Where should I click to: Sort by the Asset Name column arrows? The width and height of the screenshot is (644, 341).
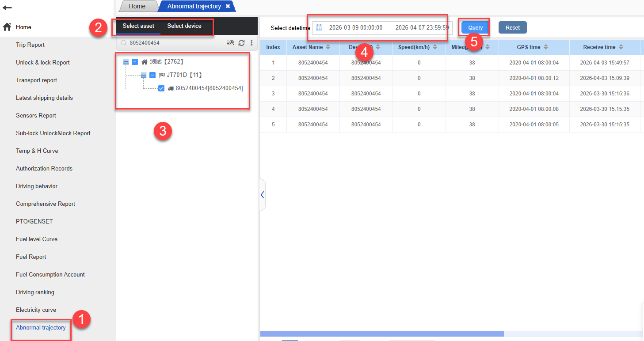point(328,47)
